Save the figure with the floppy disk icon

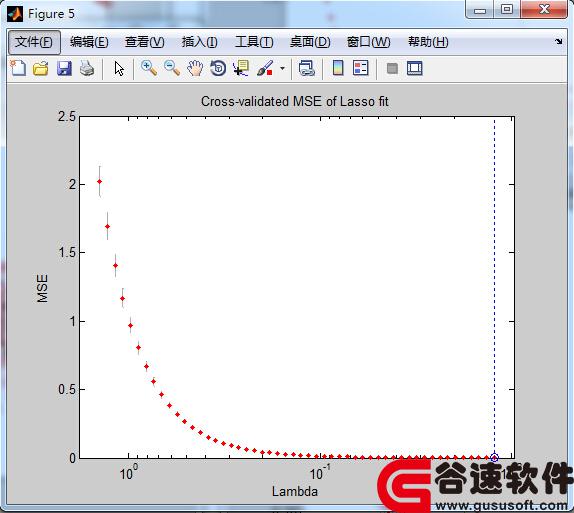[x=64, y=68]
